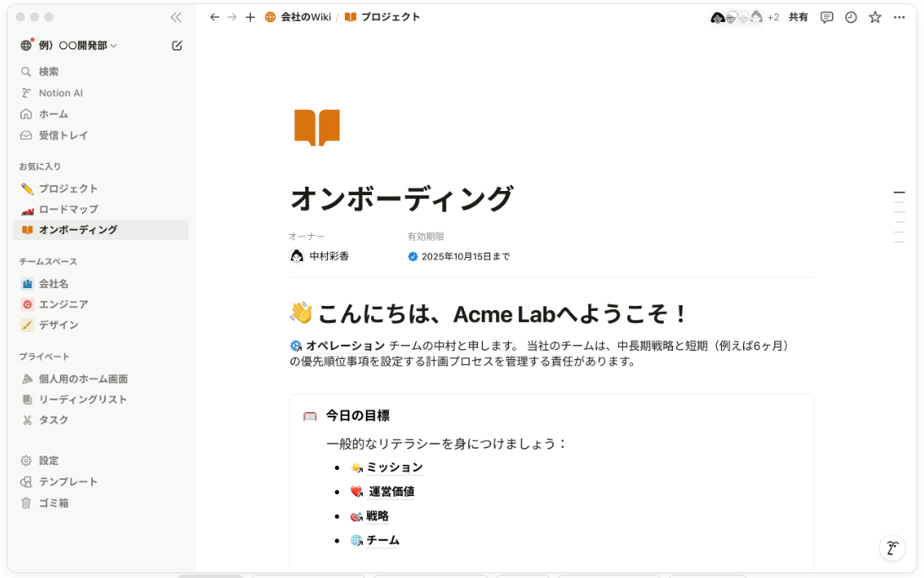Click the templates icon in sidebar
Screen dimensions: 924x578
point(26,482)
